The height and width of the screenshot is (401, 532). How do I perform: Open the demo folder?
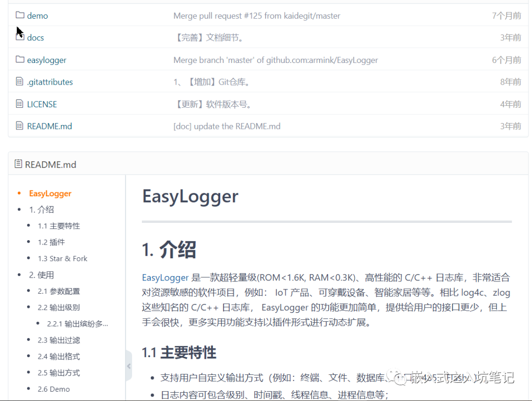click(37, 16)
